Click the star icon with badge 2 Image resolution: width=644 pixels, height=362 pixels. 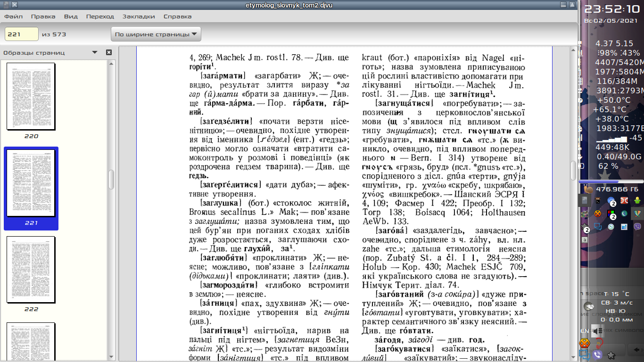(x=586, y=228)
